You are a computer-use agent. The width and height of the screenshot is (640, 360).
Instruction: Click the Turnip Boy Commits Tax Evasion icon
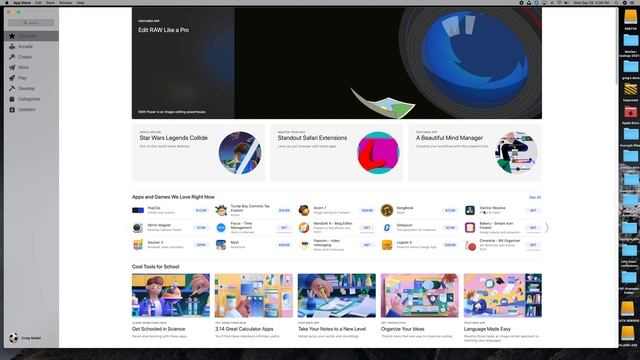coord(221,210)
